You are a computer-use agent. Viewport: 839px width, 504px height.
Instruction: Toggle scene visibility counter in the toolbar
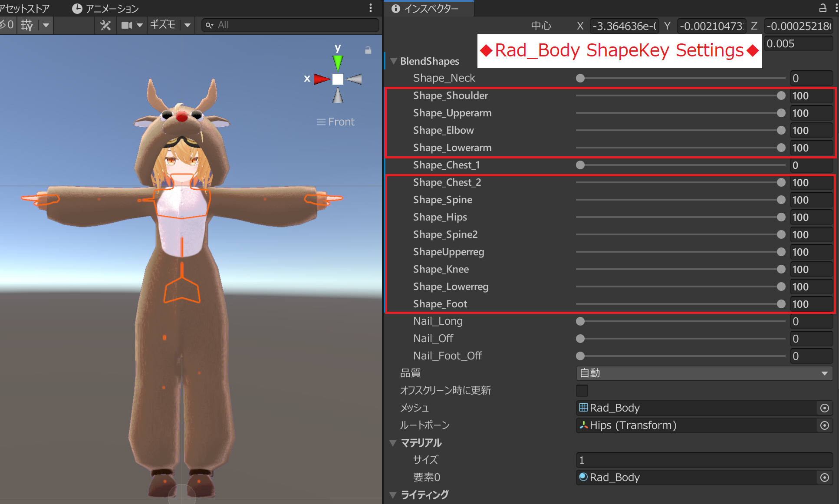coord(6,25)
